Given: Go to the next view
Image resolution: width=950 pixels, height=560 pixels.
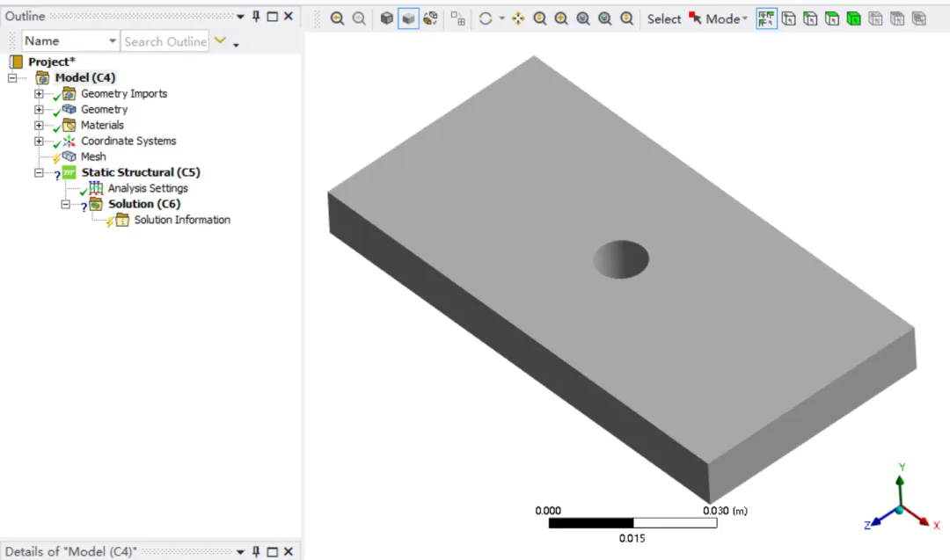Looking at the screenshot, I should coord(359,18).
